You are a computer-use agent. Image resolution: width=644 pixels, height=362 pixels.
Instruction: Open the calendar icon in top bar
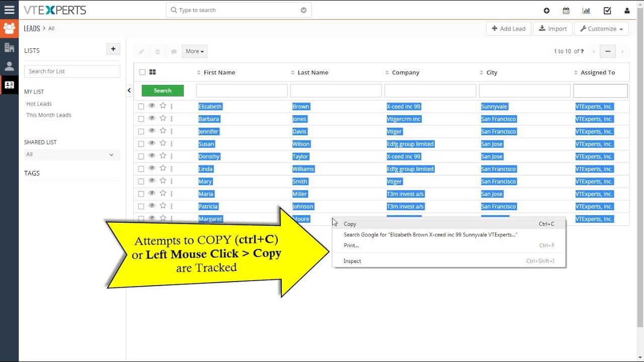point(566,11)
